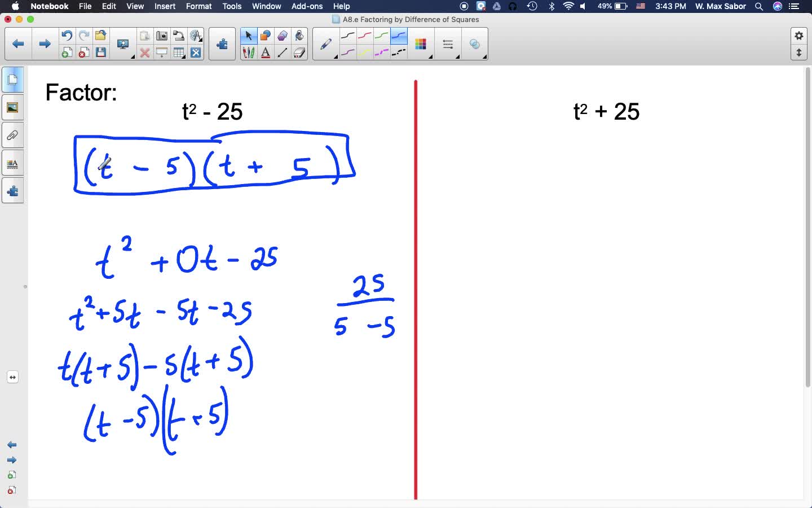Add a page using the sidebar green plus icon

point(12,475)
